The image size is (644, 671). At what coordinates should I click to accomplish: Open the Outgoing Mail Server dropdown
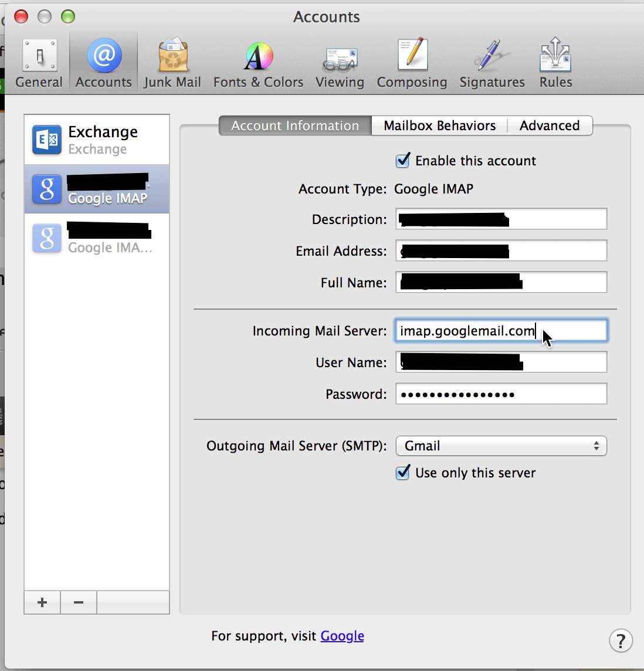click(x=500, y=446)
